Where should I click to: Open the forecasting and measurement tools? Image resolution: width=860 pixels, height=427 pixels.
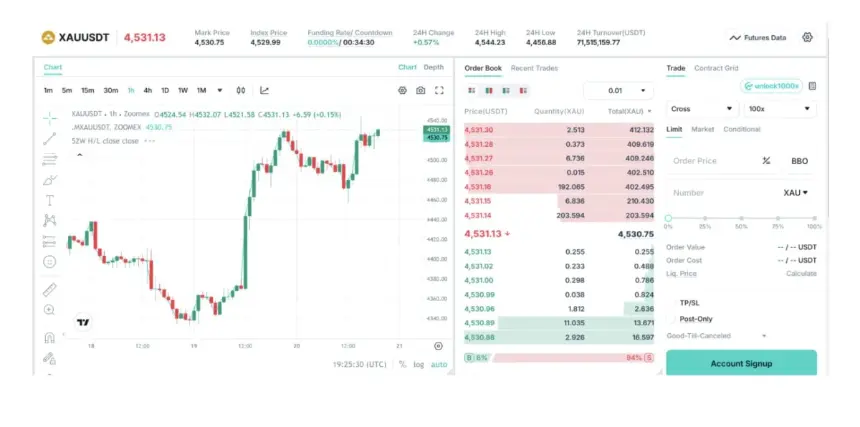(x=50, y=241)
